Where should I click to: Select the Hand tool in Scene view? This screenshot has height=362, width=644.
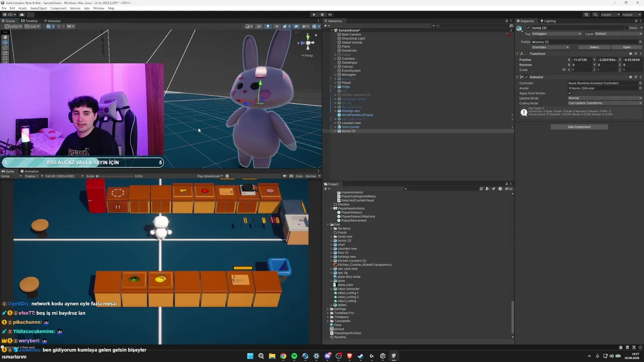6,37
